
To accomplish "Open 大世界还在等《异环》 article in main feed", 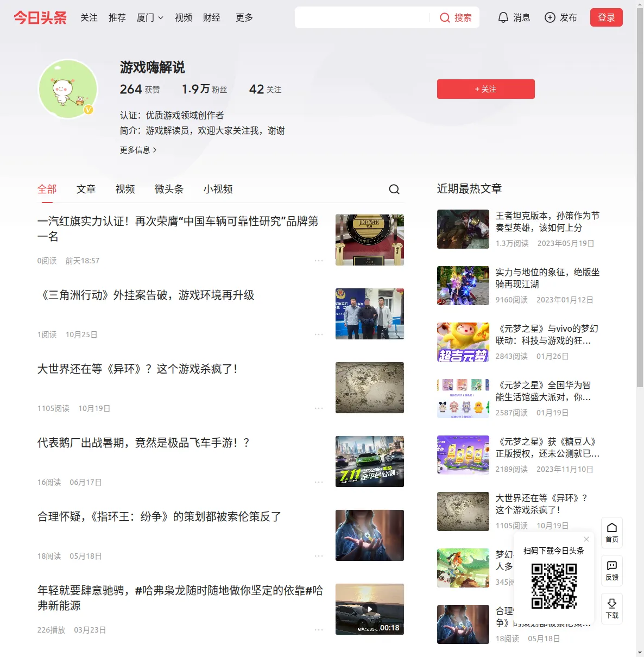I will (137, 369).
